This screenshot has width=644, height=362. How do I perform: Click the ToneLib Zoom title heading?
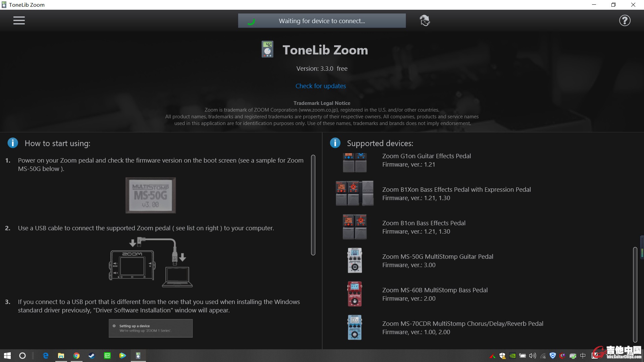point(325,50)
